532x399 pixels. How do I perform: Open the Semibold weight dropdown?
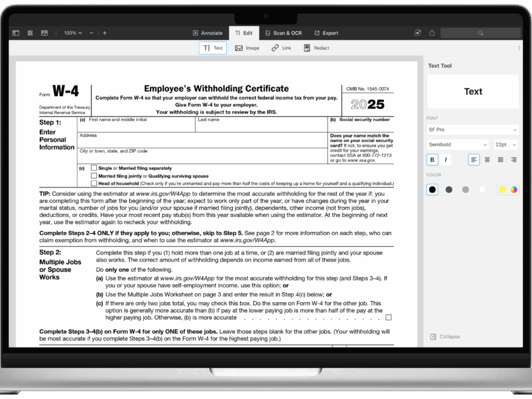click(x=457, y=144)
